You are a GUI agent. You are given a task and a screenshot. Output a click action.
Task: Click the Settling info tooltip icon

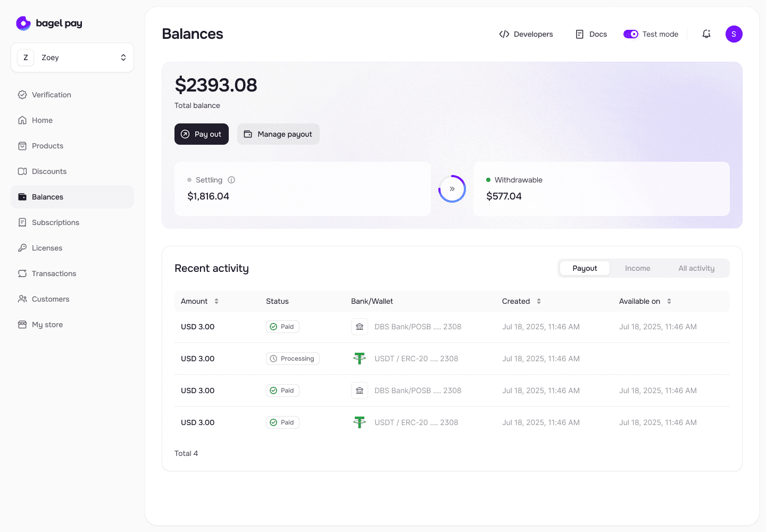[231, 180]
